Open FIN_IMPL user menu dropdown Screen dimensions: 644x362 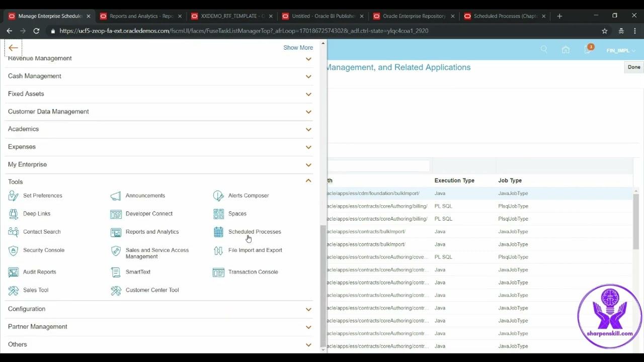coord(621,50)
